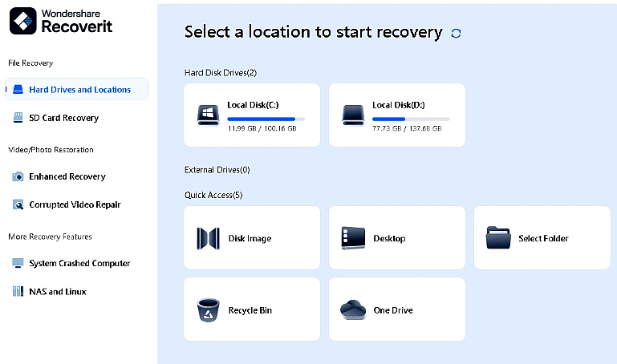The width and height of the screenshot is (617, 364).
Task: Click the 77.73 GB / 137.68 GB text
Action: pos(407,128)
